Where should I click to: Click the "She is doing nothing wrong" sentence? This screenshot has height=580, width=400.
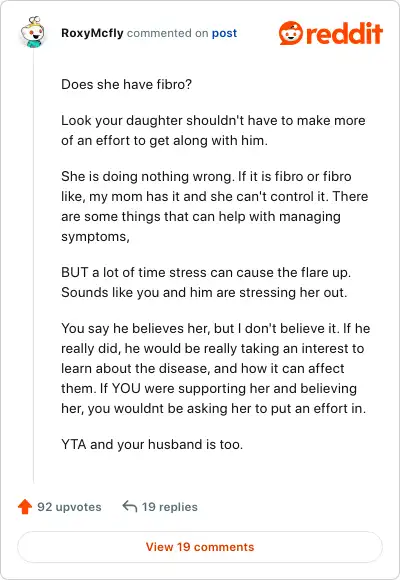pos(148,176)
